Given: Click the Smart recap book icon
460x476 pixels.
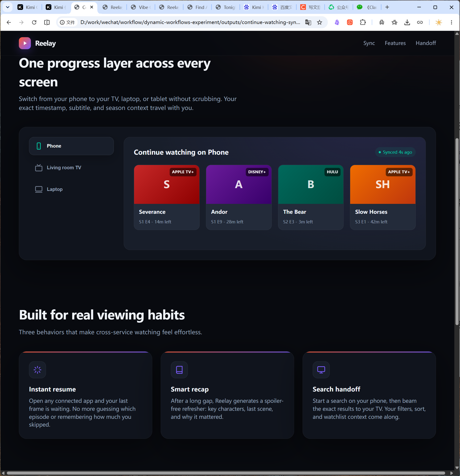Looking at the screenshot, I should tap(179, 370).
